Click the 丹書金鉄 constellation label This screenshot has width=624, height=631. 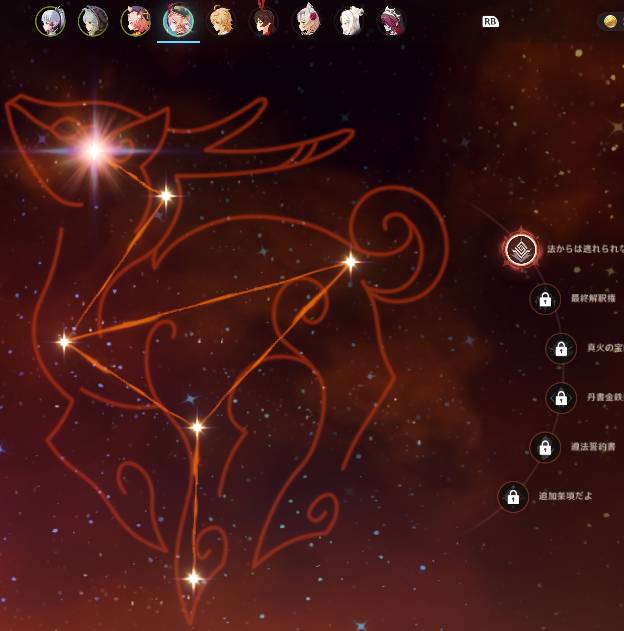[x=605, y=397]
